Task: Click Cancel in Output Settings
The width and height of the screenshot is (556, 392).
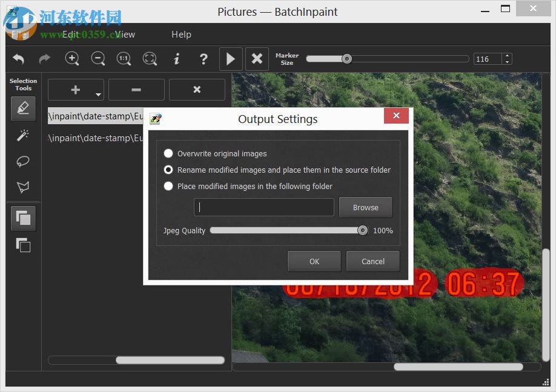Action: (372, 262)
